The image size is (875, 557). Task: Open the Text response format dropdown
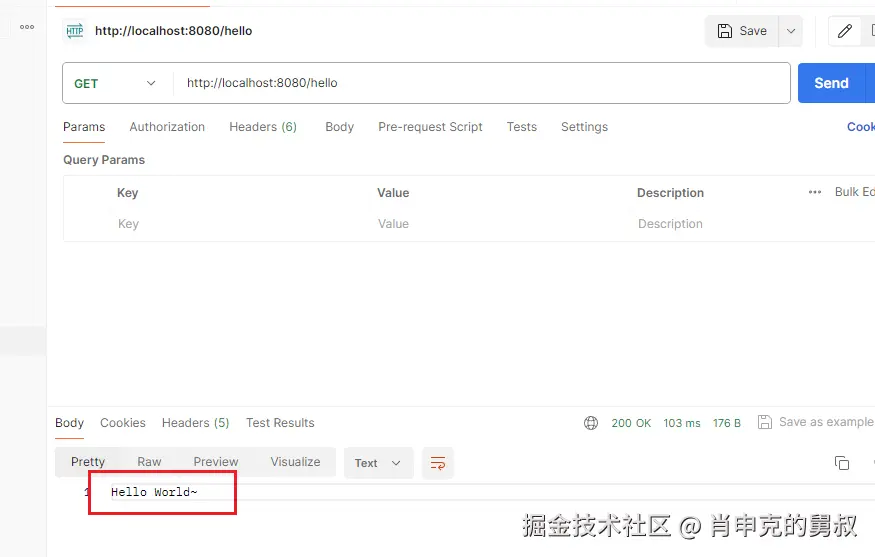pos(378,463)
